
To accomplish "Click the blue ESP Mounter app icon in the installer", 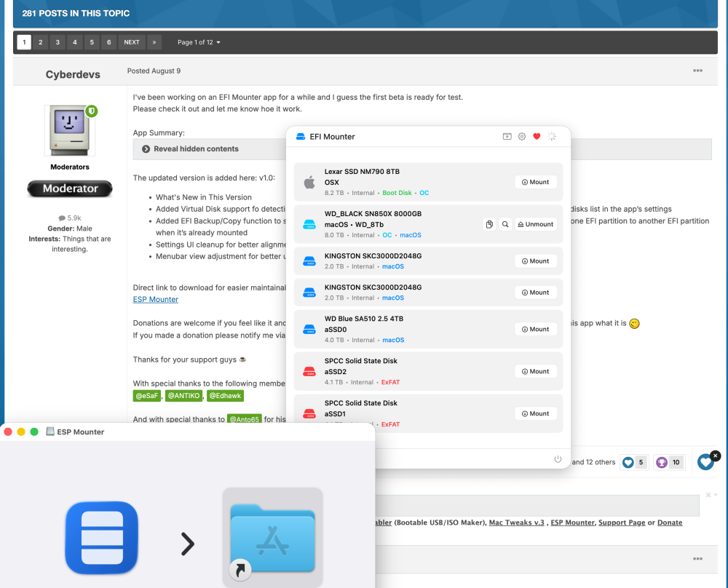I will [x=102, y=537].
